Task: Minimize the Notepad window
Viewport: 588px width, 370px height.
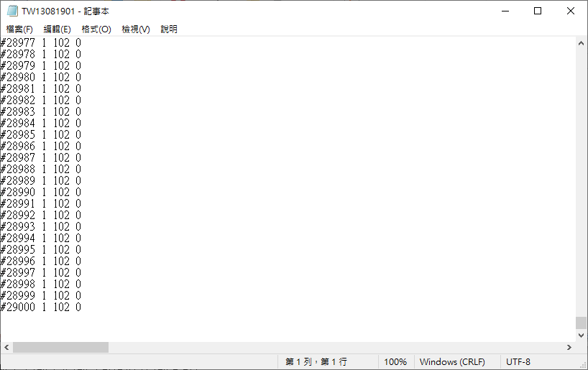Action: 505,11
